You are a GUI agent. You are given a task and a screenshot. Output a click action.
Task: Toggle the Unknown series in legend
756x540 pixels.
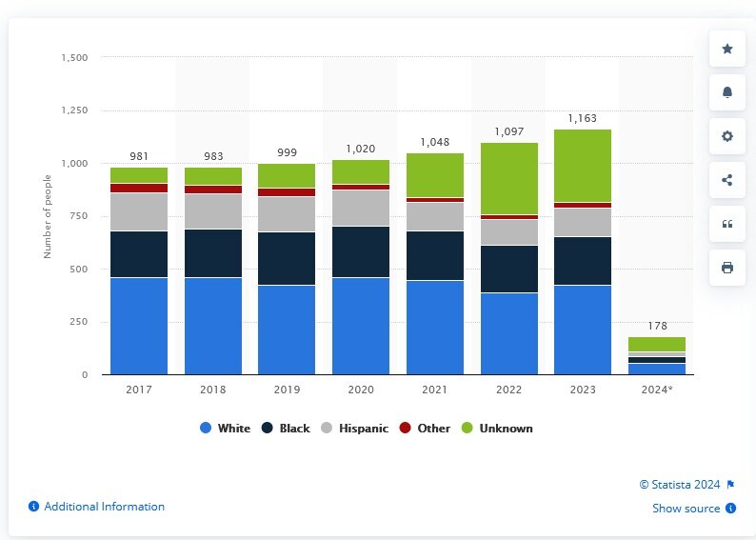coord(499,429)
